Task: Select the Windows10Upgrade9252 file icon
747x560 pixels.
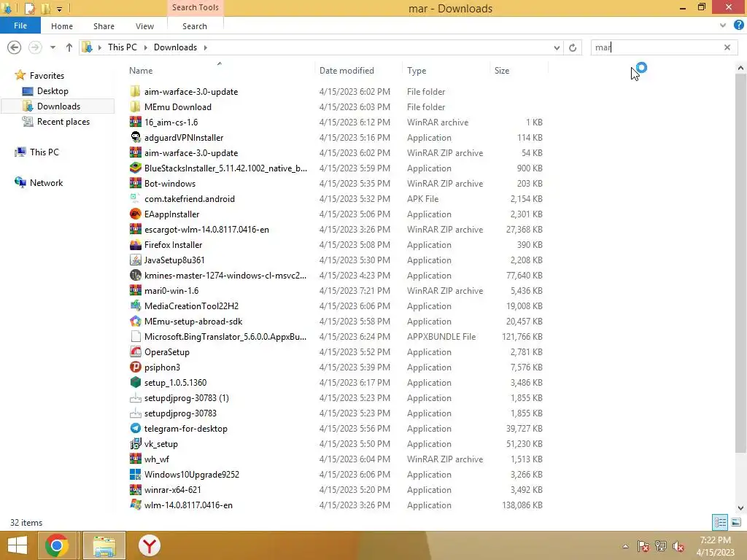Action: [135, 474]
